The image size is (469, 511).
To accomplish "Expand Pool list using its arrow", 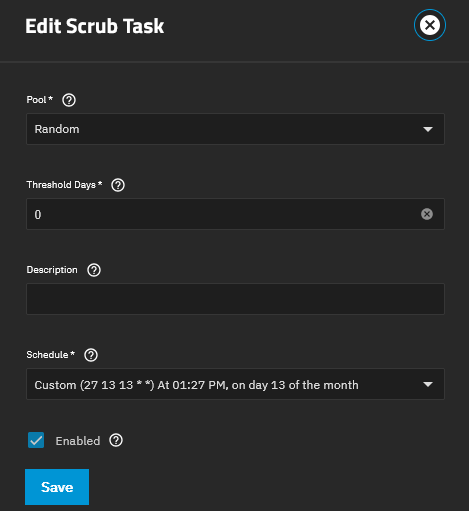I will click(x=428, y=129).
